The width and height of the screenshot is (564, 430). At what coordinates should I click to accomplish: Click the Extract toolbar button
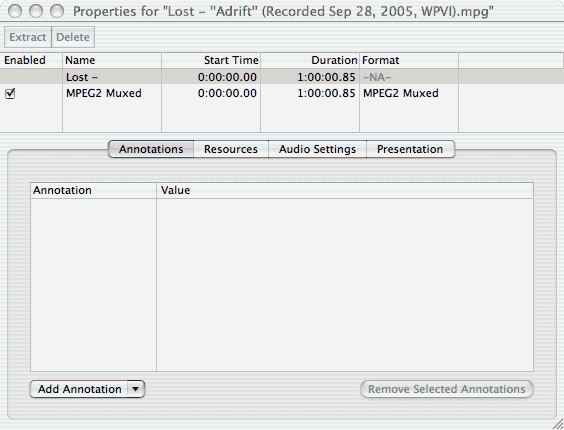coord(28,37)
